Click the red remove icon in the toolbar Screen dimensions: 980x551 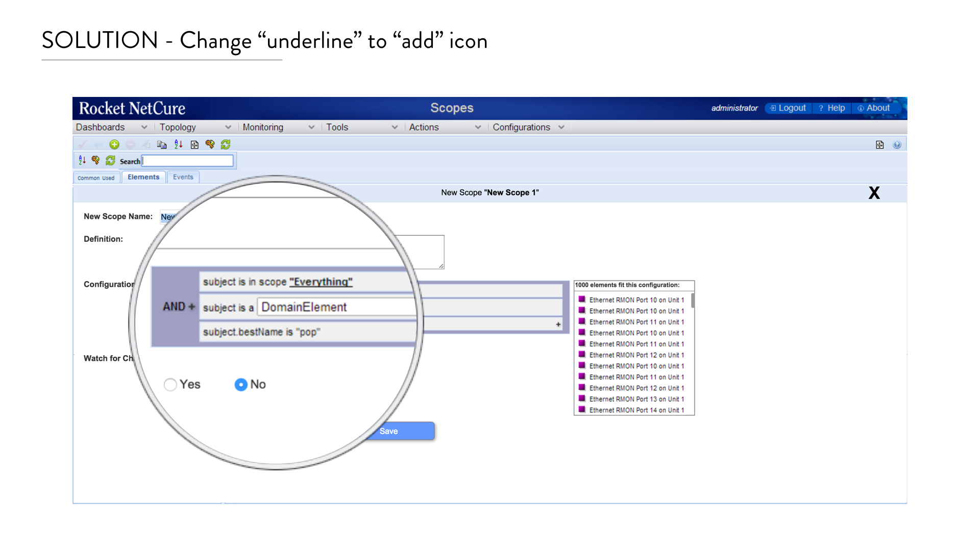130,144
